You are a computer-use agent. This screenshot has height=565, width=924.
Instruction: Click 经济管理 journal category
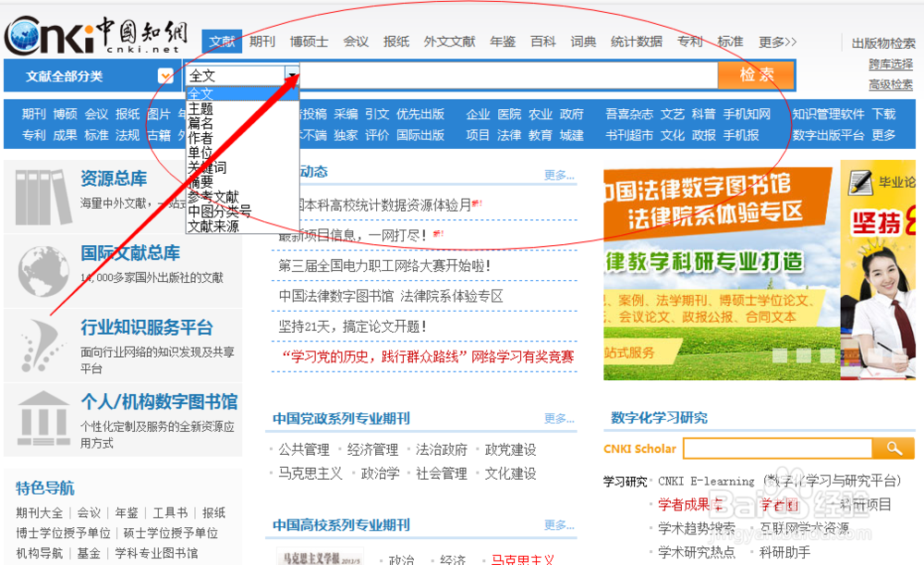372,449
